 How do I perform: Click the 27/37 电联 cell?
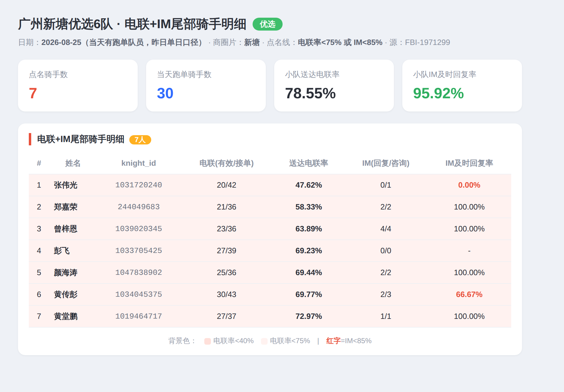point(226,316)
